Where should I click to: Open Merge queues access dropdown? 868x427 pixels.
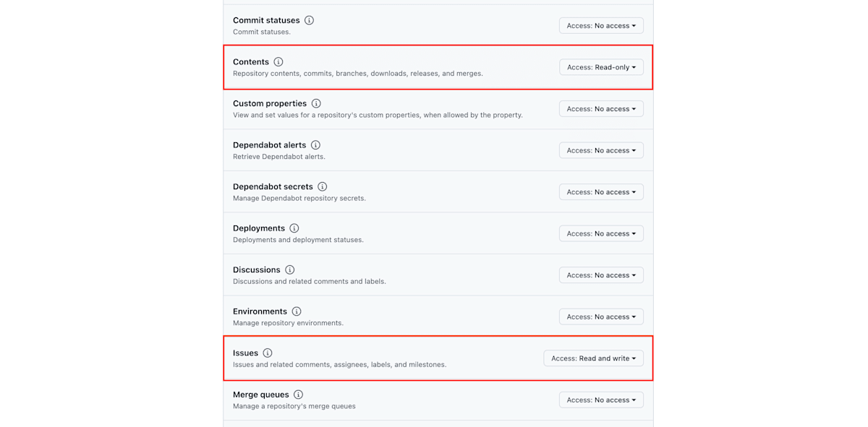pos(601,400)
